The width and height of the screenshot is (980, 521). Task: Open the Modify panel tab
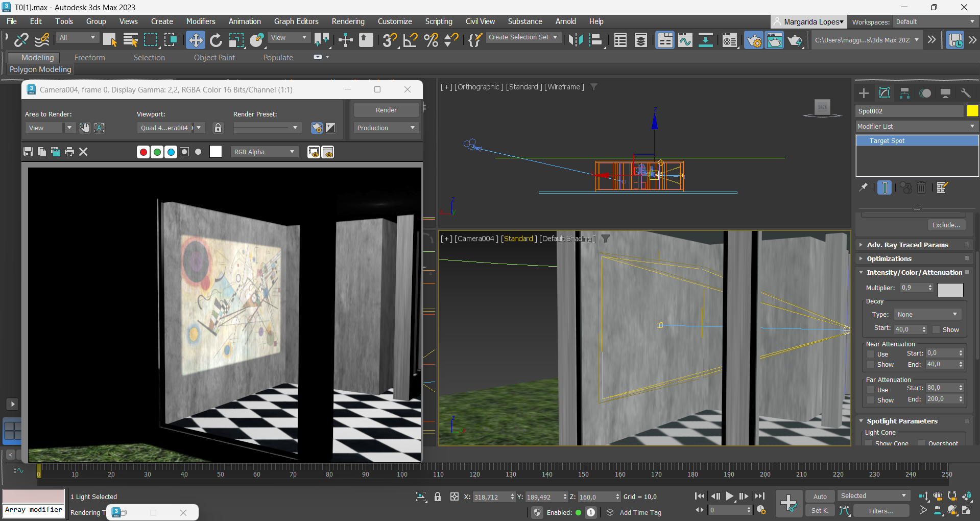[884, 93]
